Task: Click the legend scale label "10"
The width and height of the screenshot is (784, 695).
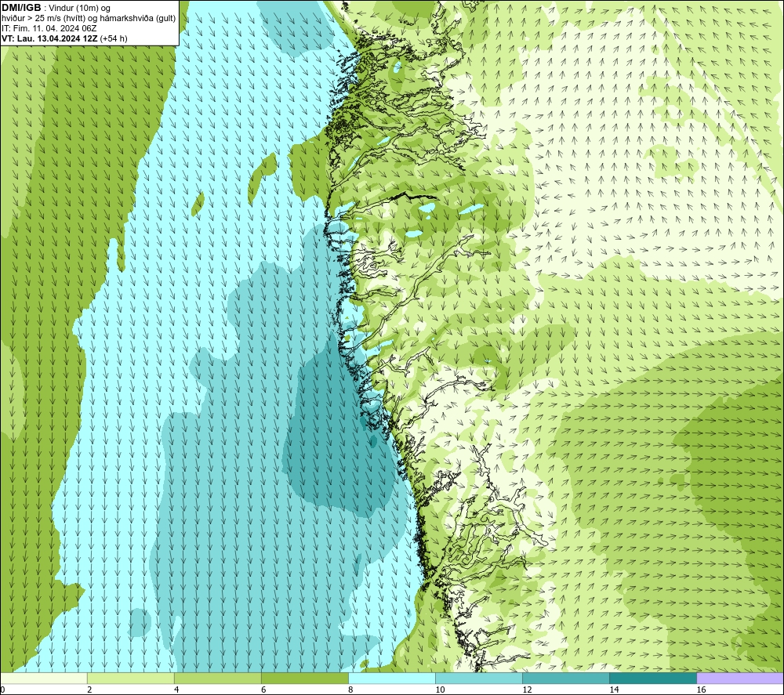Action: click(x=440, y=690)
